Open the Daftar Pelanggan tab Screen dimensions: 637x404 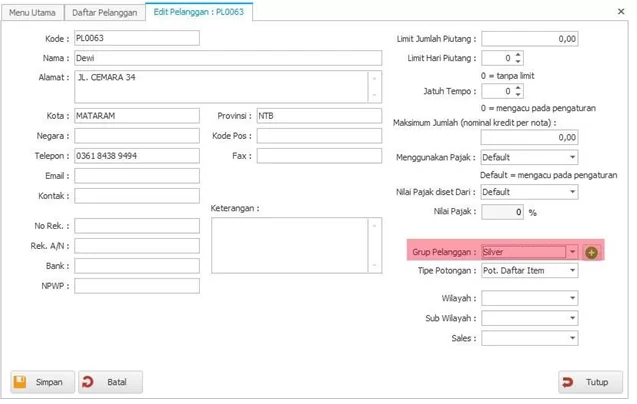point(103,11)
